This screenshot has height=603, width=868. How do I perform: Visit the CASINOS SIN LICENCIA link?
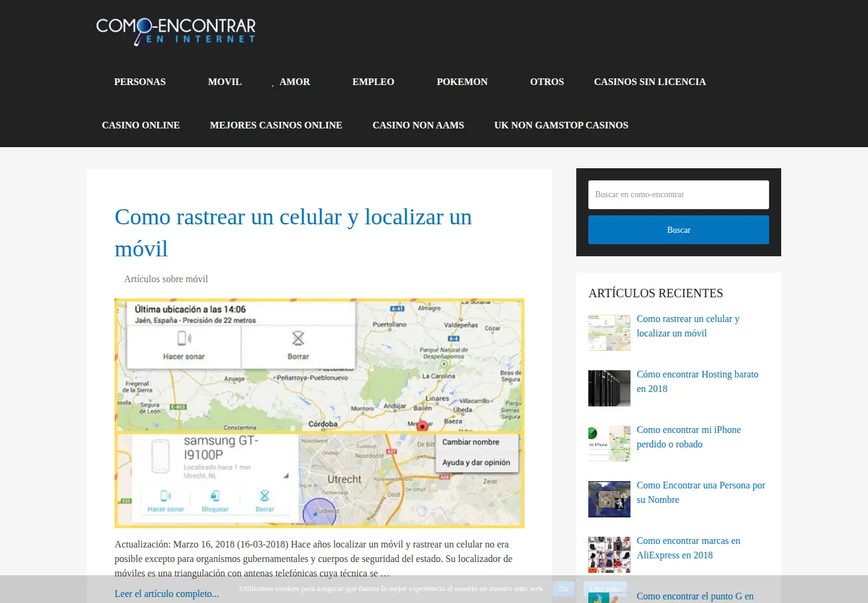pyautogui.click(x=650, y=82)
